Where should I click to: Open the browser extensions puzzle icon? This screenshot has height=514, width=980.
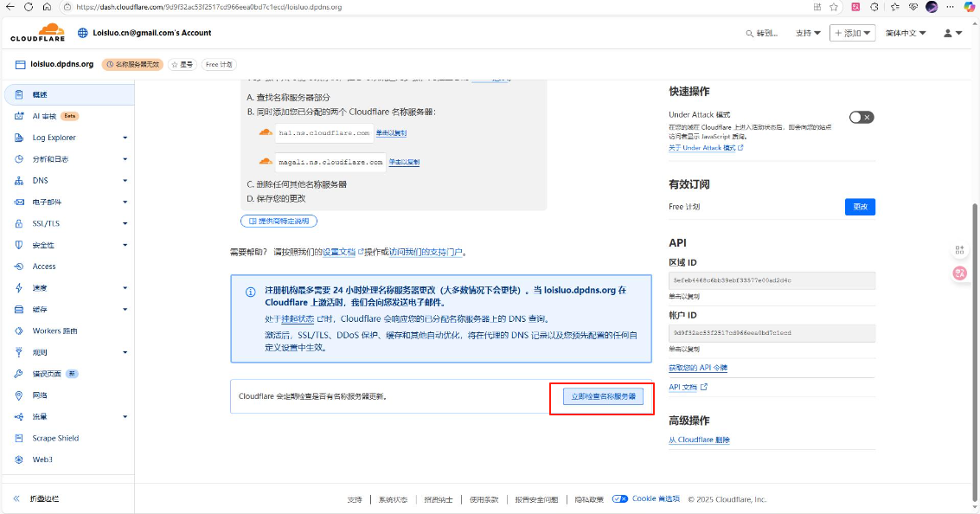[874, 7]
